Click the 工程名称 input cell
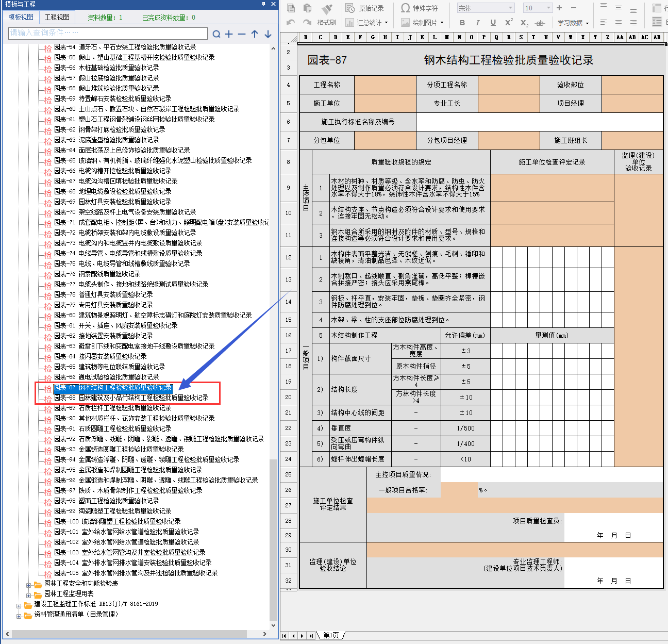Image resolution: width=668 pixels, height=644 pixels. pyautogui.click(x=385, y=85)
